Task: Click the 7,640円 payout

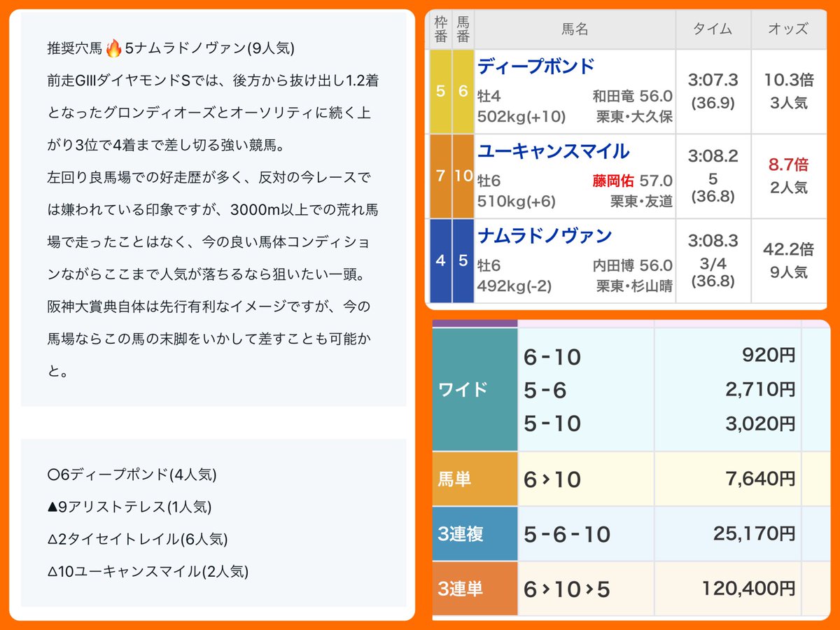Action: (760, 479)
